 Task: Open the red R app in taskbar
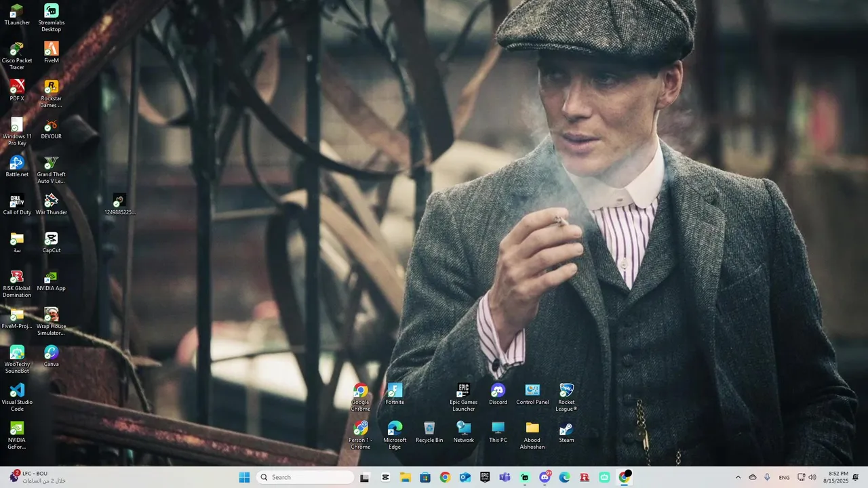(585, 477)
